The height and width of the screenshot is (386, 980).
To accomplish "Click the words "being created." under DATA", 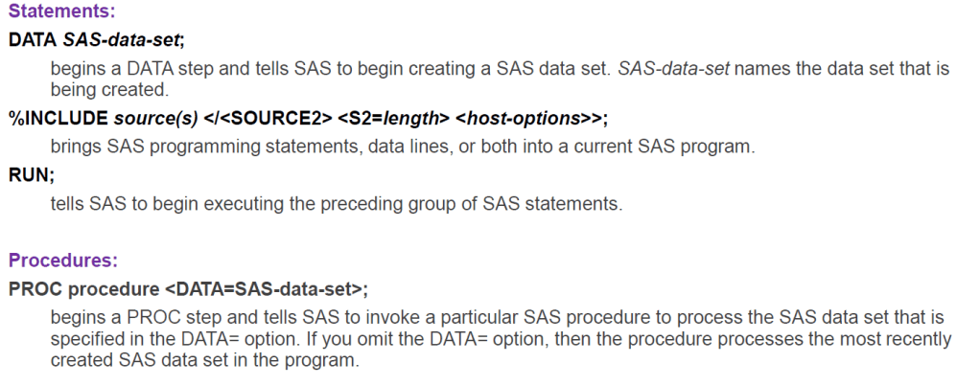I will pyautogui.click(x=109, y=90).
